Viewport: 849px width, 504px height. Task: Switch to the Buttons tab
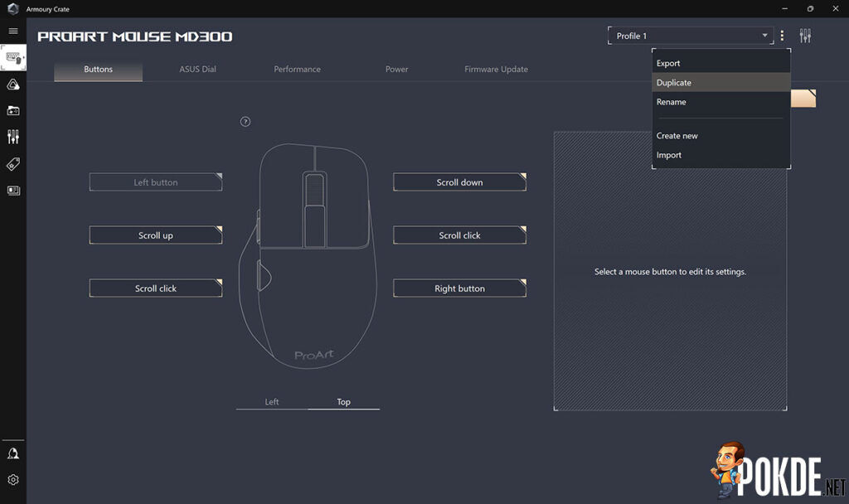pos(98,70)
